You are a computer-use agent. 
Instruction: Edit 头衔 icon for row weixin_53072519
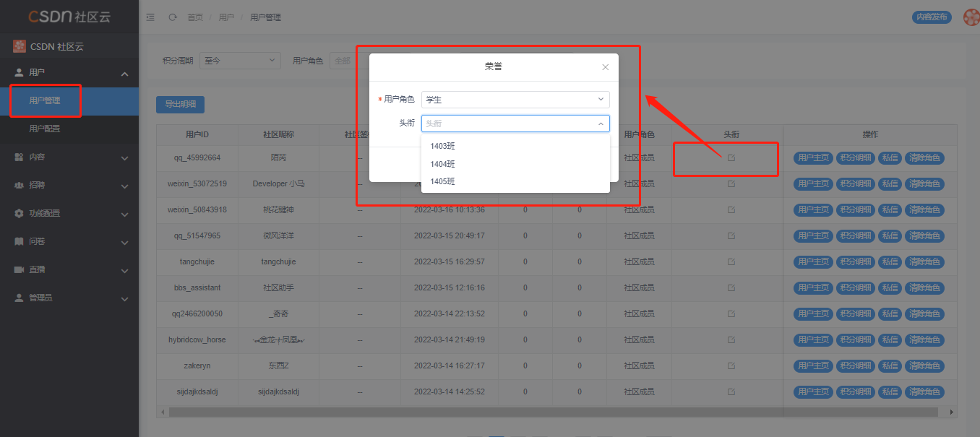[731, 183]
